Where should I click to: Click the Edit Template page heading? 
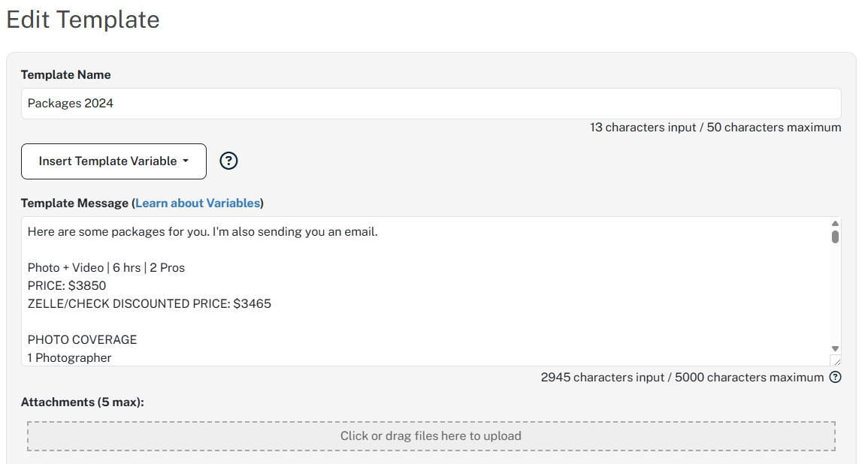tap(83, 20)
